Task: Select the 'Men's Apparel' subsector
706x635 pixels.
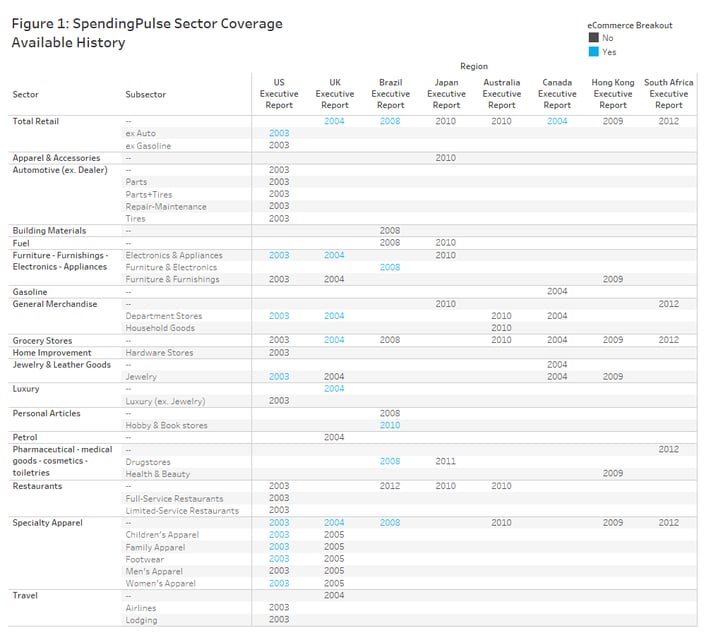Action: (154, 572)
